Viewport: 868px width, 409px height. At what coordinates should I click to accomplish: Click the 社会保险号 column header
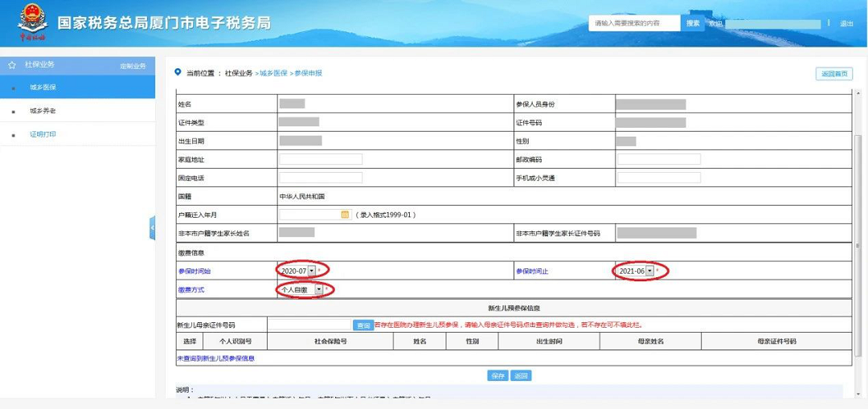[x=330, y=342]
